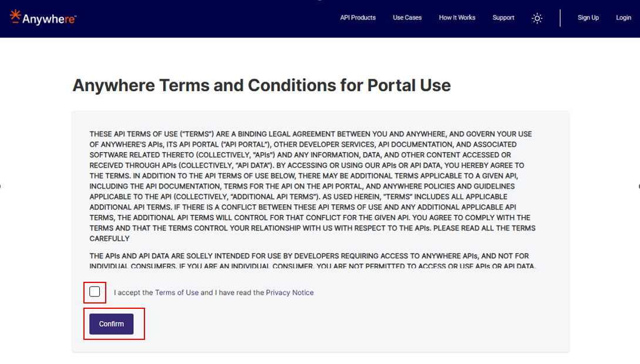This screenshot has height=364, width=640.
Task: Click the divider next to Sign Up
Action: click(560, 18)
